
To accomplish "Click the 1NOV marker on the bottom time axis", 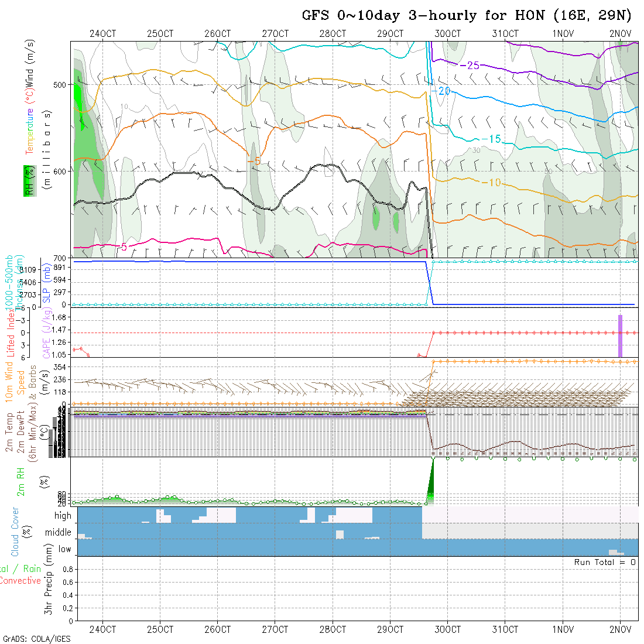I will [x=563, y=629].
